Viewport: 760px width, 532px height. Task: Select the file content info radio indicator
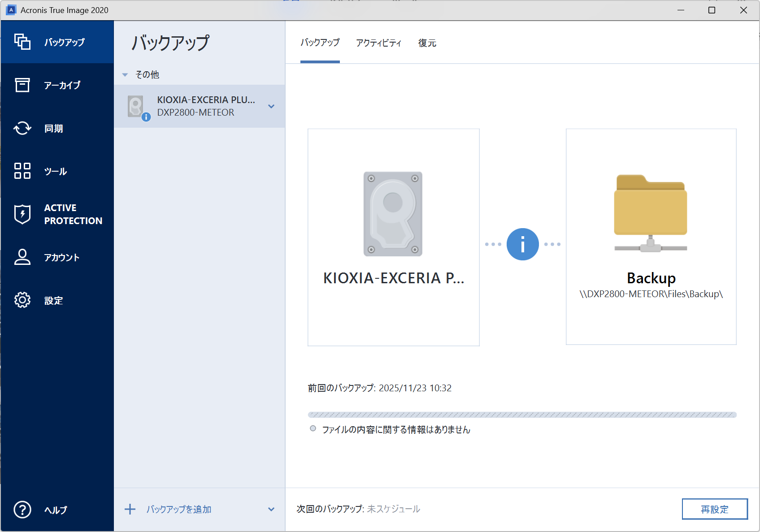(313, 428)
